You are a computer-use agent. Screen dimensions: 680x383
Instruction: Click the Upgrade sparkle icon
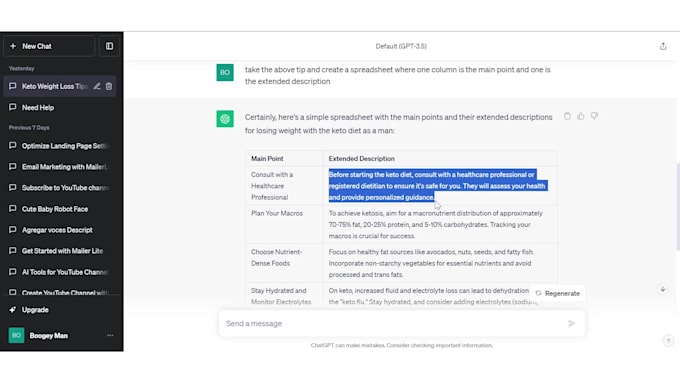coord(13,310)
